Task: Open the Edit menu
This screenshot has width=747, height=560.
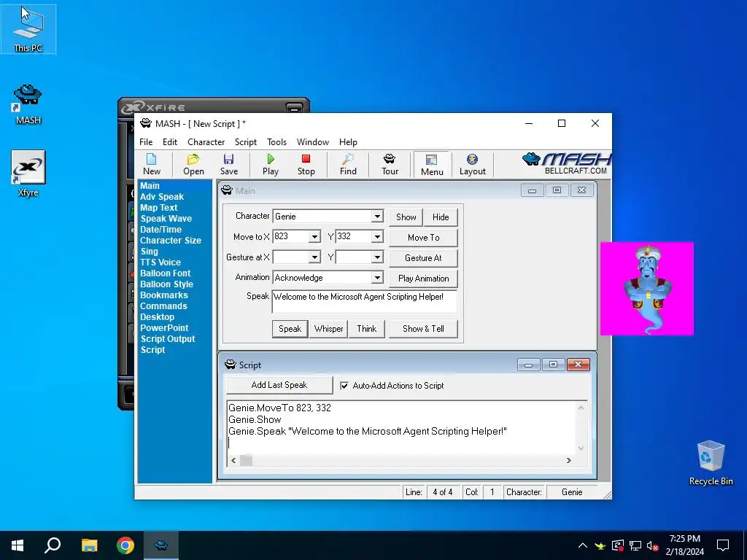Action: (169, 142)
